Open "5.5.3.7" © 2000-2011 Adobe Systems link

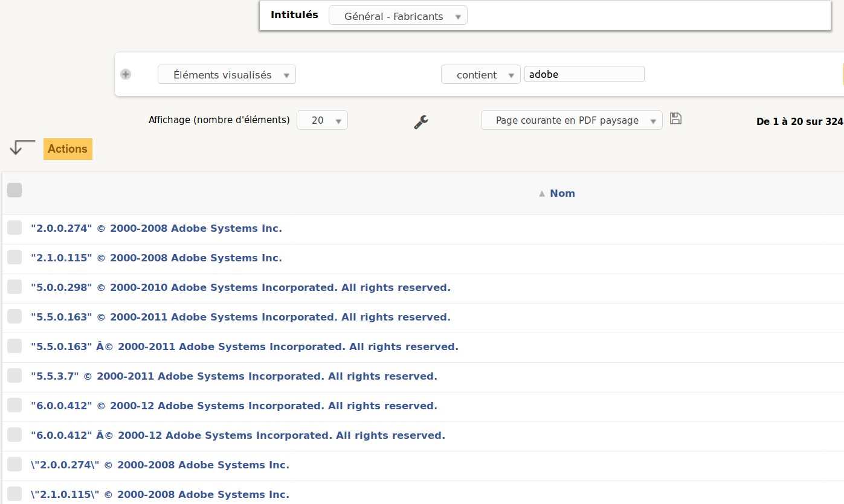(x=234, y=376)
